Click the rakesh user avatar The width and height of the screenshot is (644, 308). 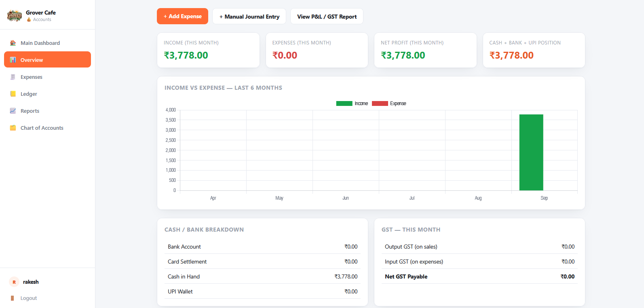[14, 282]
